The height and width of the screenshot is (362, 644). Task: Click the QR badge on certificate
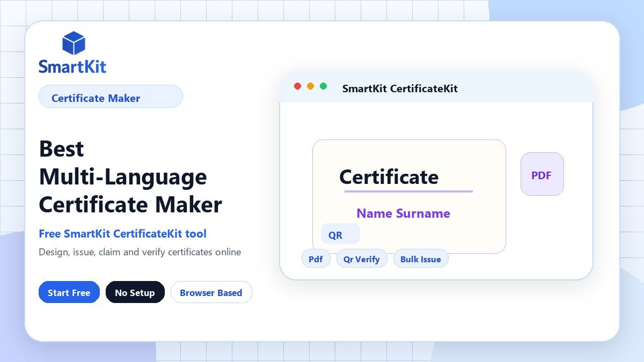click(340, 234)
